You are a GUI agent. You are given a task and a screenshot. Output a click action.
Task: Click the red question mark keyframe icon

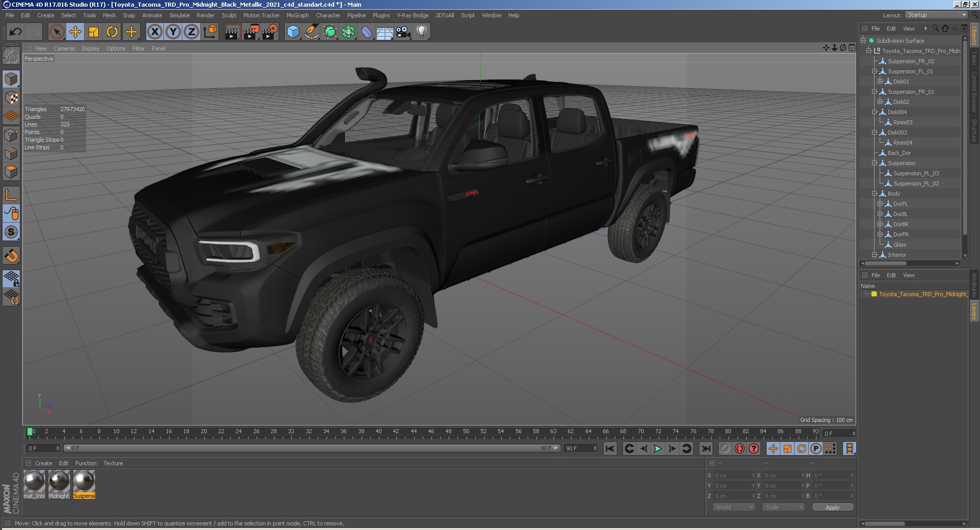(754, 448)
